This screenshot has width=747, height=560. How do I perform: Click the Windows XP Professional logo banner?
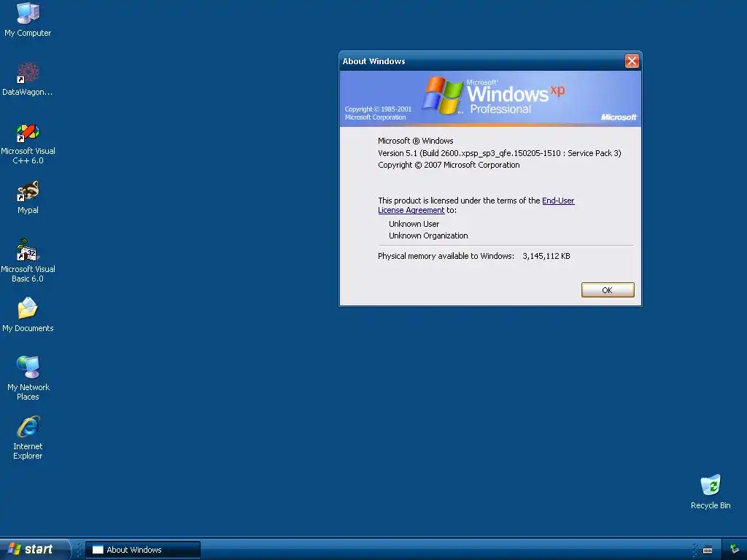tap(490, 98)
